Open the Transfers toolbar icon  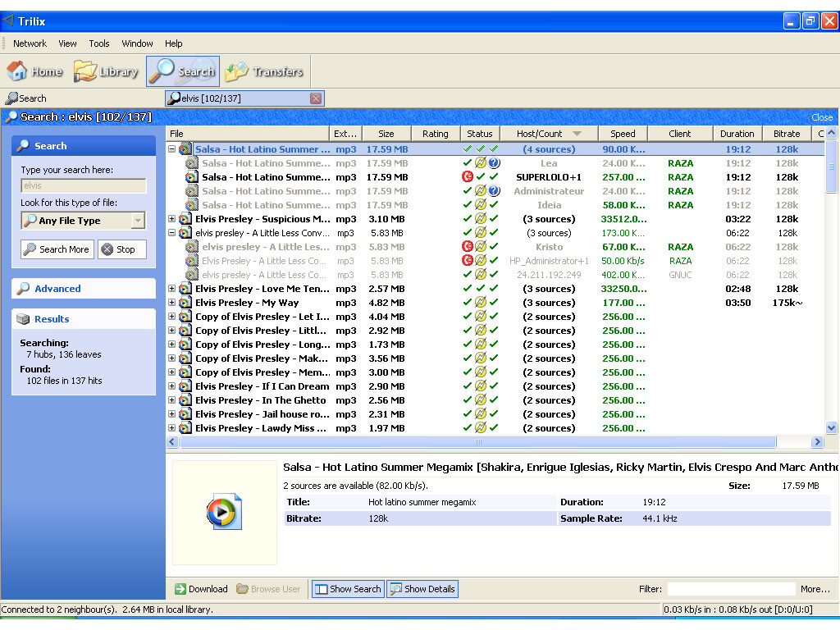pyautogui.click(x=236, y=71)
